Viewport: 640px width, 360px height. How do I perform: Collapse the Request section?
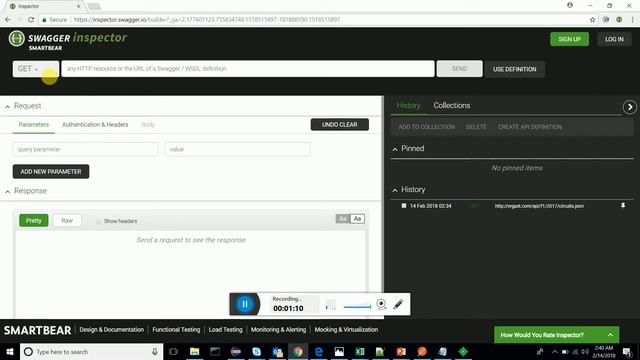[8, 107]
